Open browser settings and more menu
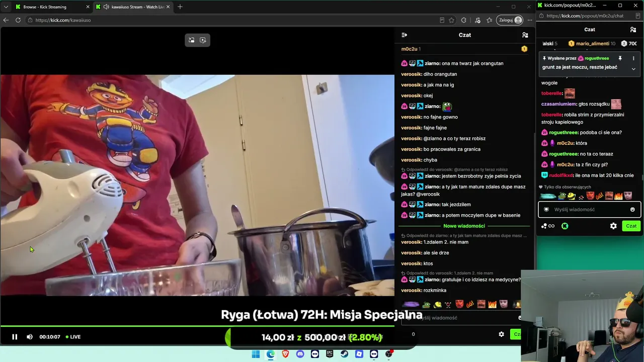The height and width of the screenshot is (362, 644). 530,20
